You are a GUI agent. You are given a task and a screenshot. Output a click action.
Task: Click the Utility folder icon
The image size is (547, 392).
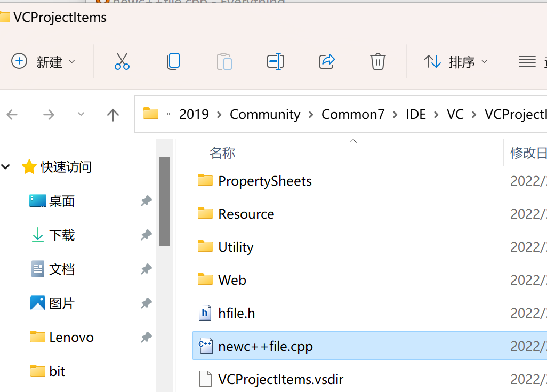[205, 246]
